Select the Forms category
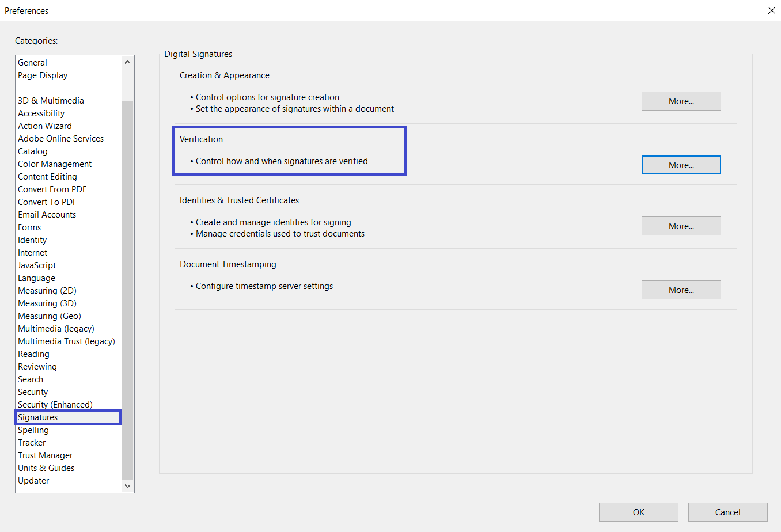Viewport: 781px width, 532px height. pyautogui.click(x=29, y=227)
